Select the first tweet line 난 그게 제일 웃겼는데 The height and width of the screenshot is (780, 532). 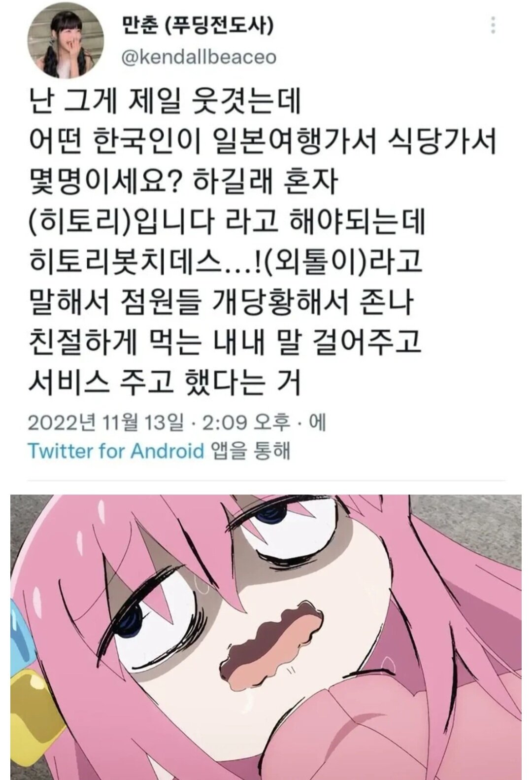[x=164, y=101]
